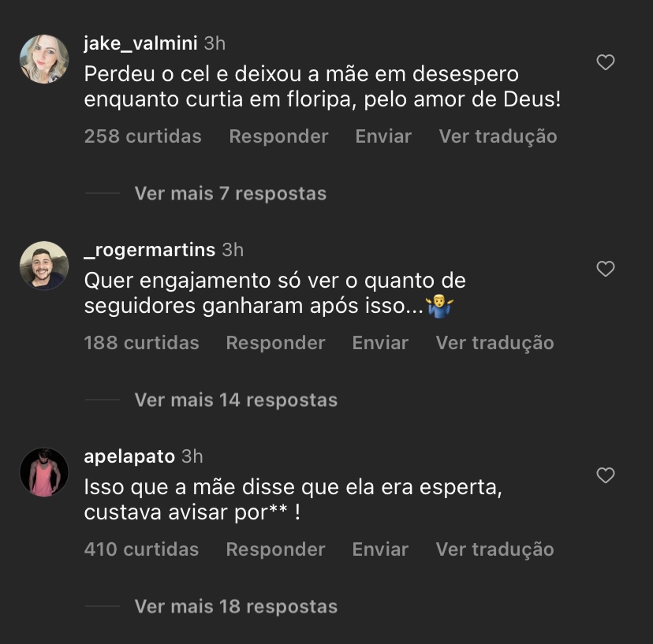Send jake_valmini's comment using Enviar
Image resolution: width=653 pixels, height=644 pixels.
point(383,136)
